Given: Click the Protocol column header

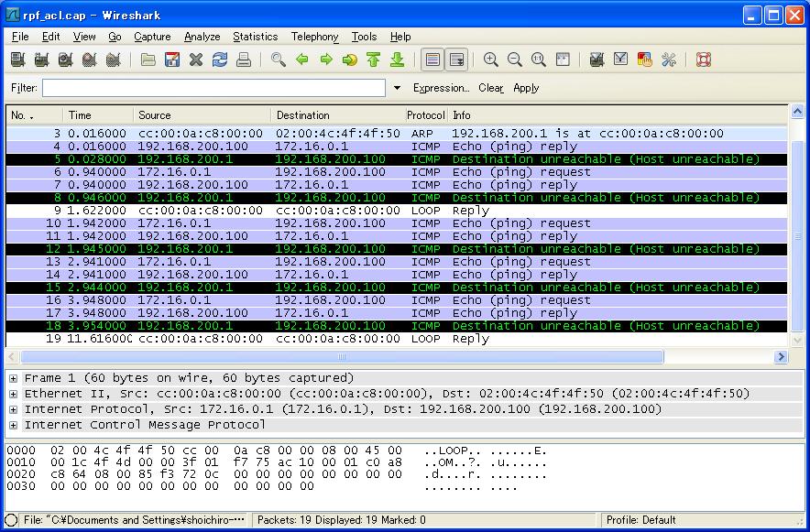Looking at the screenshot, I should click(426, 115).
